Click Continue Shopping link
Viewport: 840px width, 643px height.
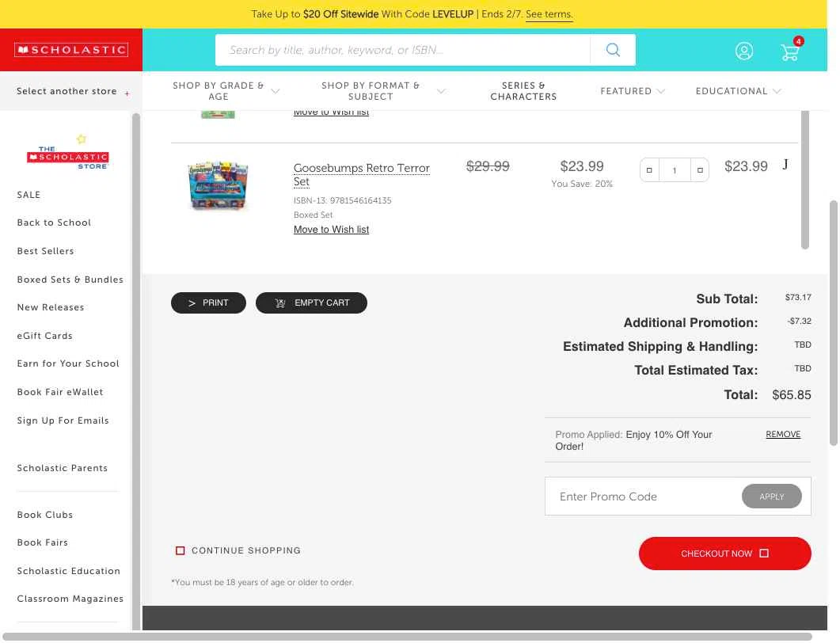238,550
